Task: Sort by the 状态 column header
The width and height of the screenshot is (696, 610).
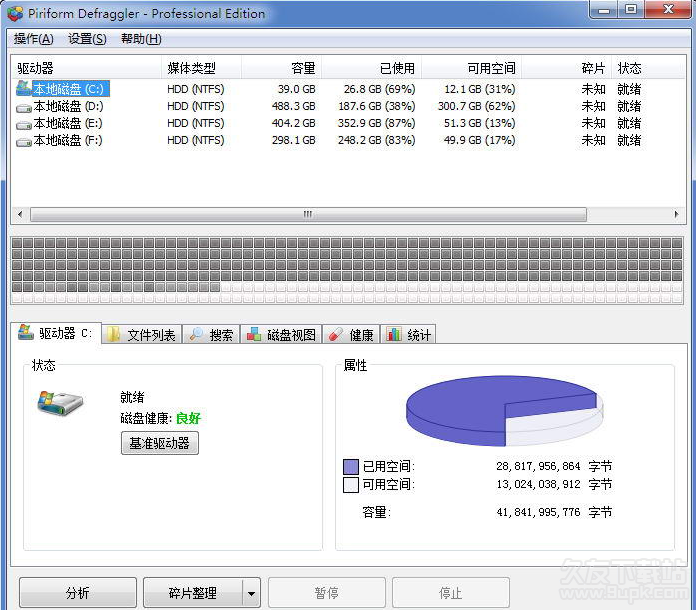Action: pyautogui.click(x=647, y=68)
